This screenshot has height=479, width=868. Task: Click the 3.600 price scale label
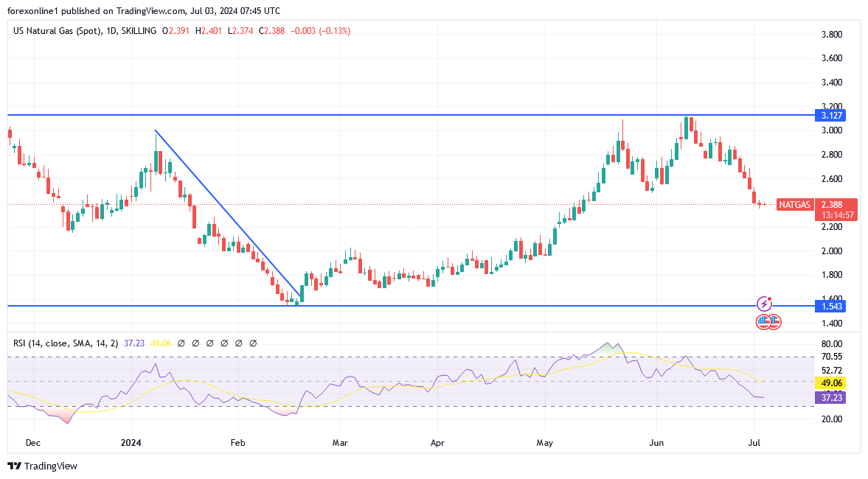tap(832, 58)
